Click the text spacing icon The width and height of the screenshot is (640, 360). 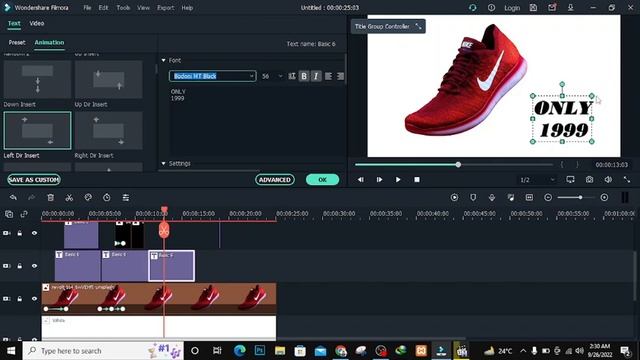pyautogui.click(x=292, y=76)
